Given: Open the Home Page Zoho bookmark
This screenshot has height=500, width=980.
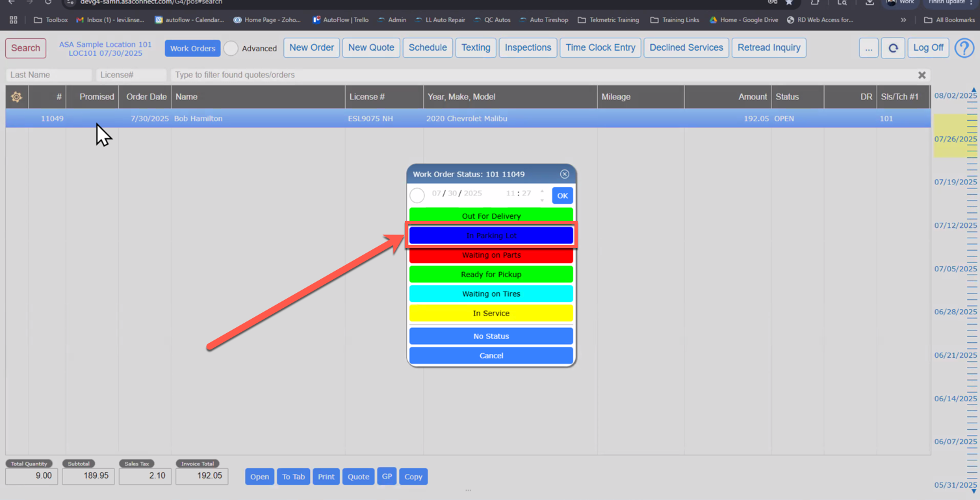Looking at the screenshot, I should [267, 20].
